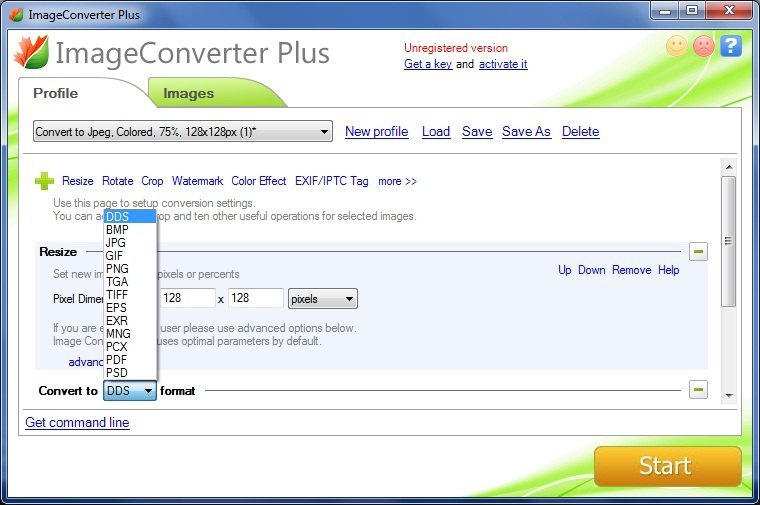Add a Resize operation
Viewport: 760px width, 505px height.
[x=78, y=181]
